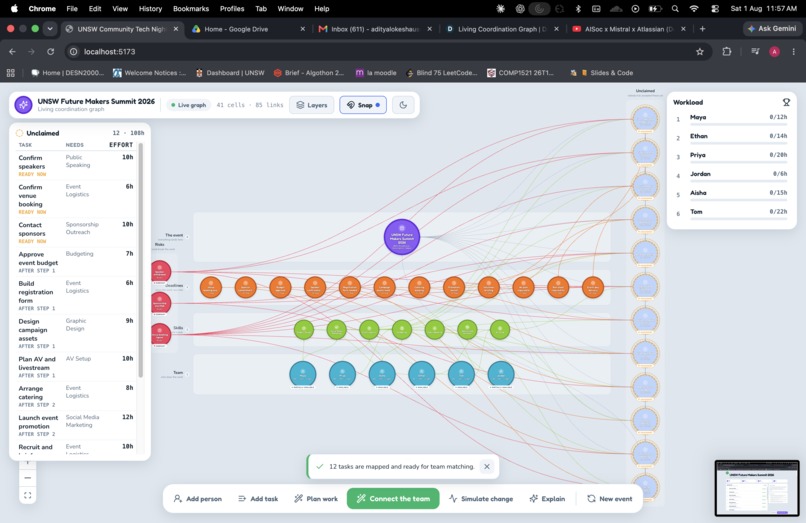Switch to the AISoc x Mistral x Atlassian tab
The image size is (806, 523).
[x=629, y=29]
